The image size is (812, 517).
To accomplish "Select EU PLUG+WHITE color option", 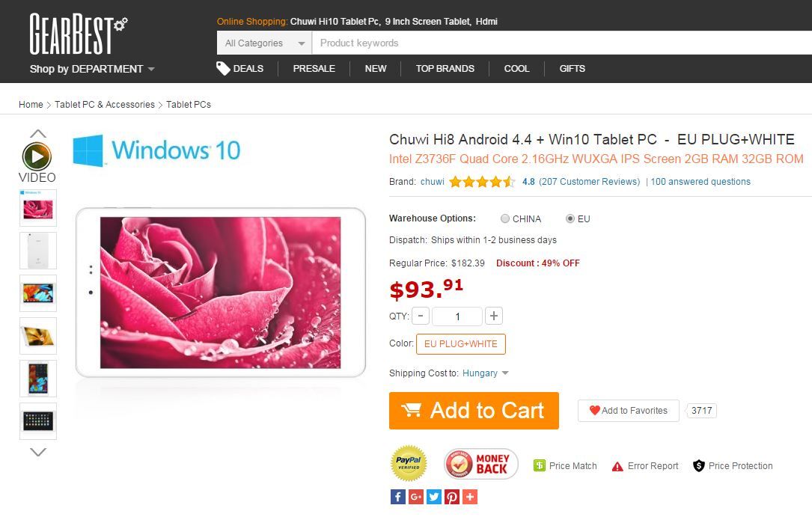I will click(x=460, y=344).
